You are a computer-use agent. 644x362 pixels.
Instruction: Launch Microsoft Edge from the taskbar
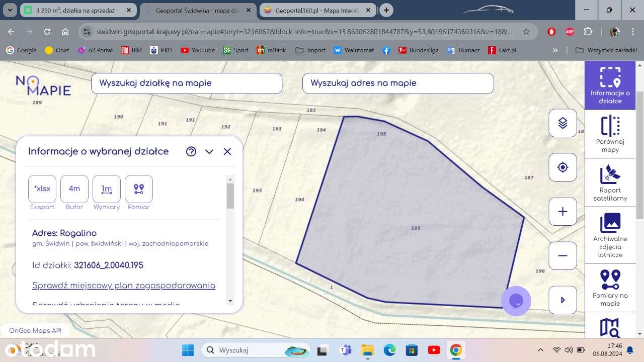[x=389, y=350]
